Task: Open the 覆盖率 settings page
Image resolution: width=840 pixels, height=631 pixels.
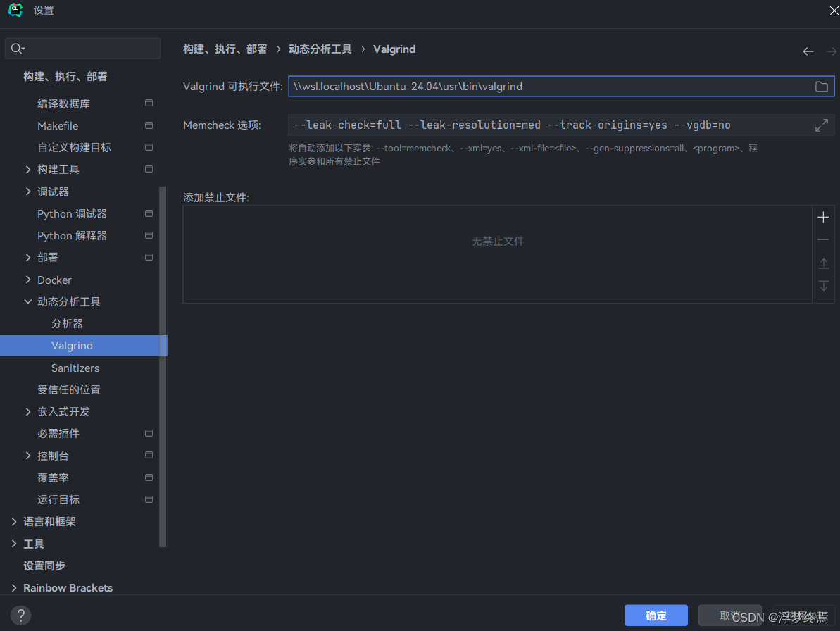Action: click(x=53, y=477)
